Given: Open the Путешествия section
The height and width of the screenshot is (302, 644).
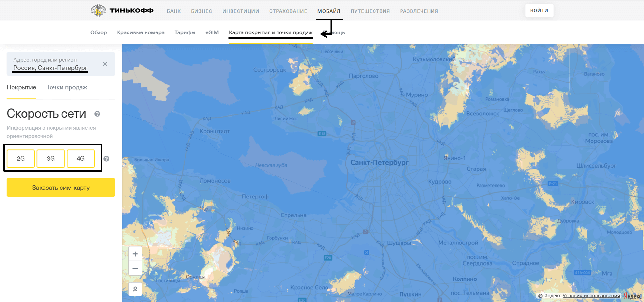Looking at the screenshot, I should coord(370,11).
